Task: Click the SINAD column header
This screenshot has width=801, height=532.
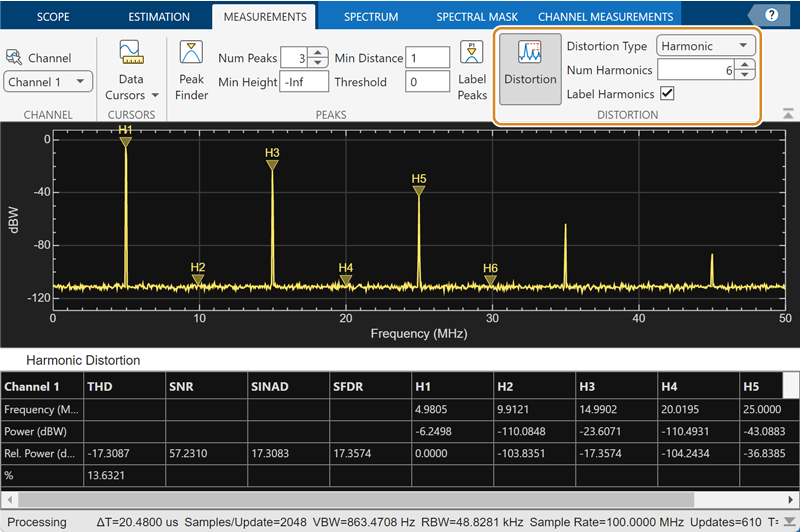Action: coord(289,386)
